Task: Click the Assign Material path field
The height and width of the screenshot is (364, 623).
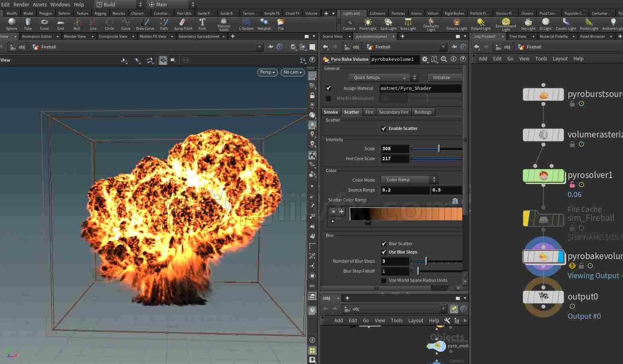Action: click(421, 88)
